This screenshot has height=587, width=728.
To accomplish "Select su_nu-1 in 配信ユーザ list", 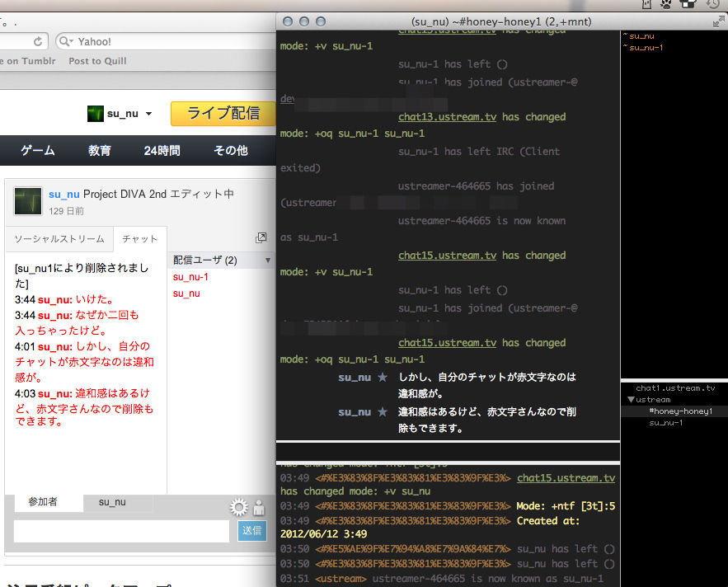I will click(x=190, y=277).
